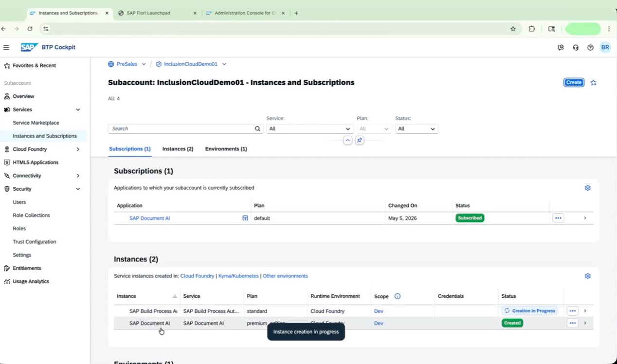Open Subscriptions table settings gear
The height and width of the screenshot is (364, 617).
coord(587,188)
